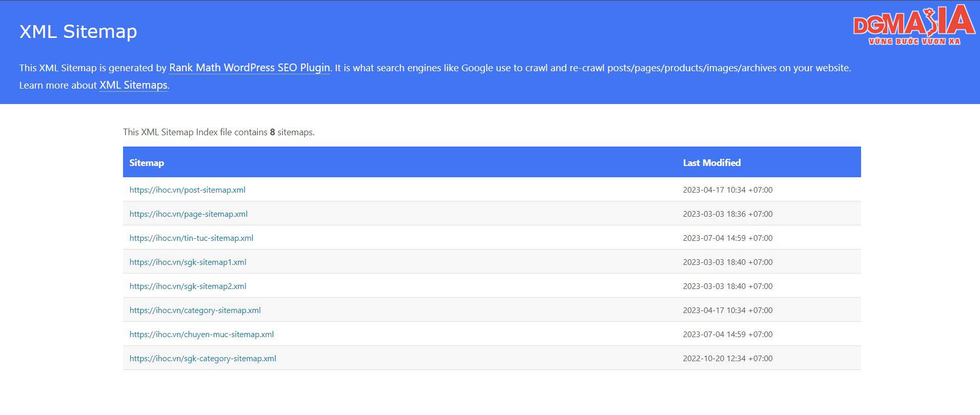Viewport: 980px width, 415px height.
Task: Follow the XML Sitemaps learn more link
Action: pos(133,85)
